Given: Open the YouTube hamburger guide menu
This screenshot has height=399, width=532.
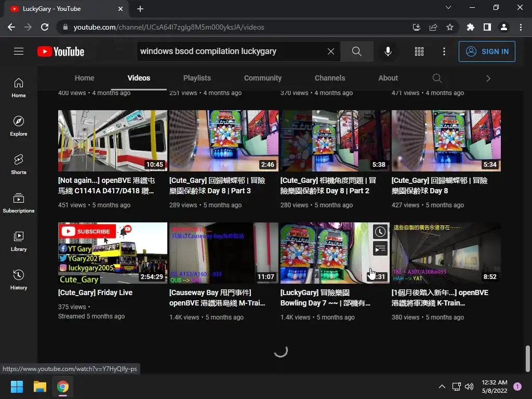Looking at the screenshot, I should 19,51.
